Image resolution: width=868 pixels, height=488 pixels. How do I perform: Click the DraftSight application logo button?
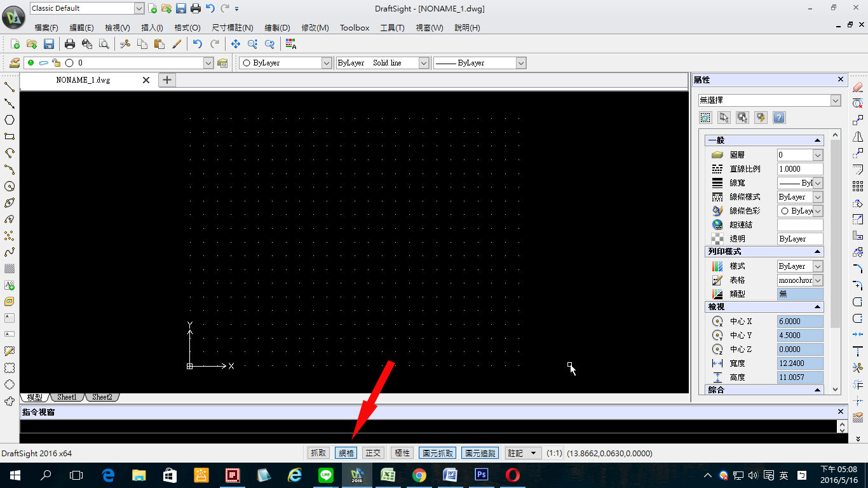click(x=13, y=17)
